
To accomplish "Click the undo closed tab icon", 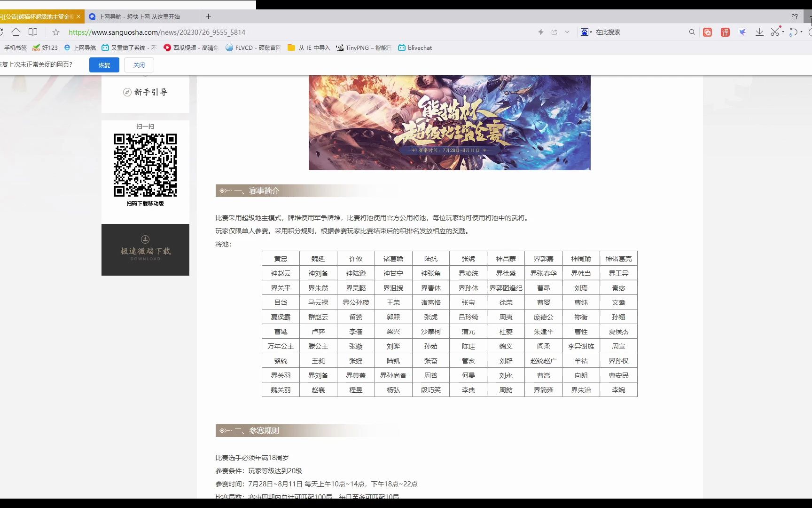I will pos(793,32).
